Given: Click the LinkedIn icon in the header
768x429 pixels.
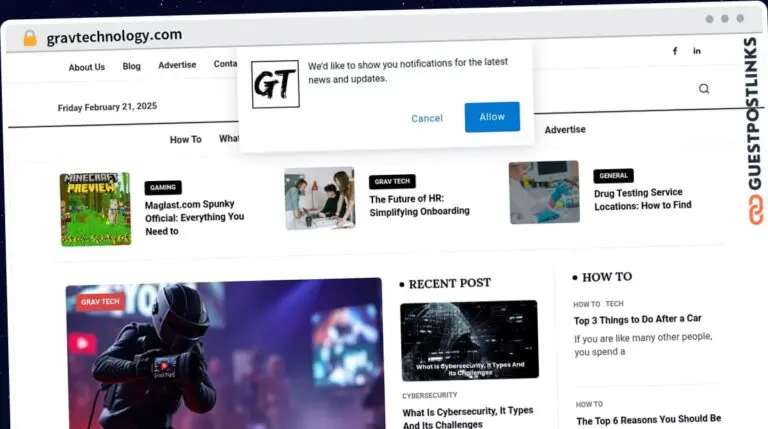Looking at the screenshot, I should [x=697, y=51].
